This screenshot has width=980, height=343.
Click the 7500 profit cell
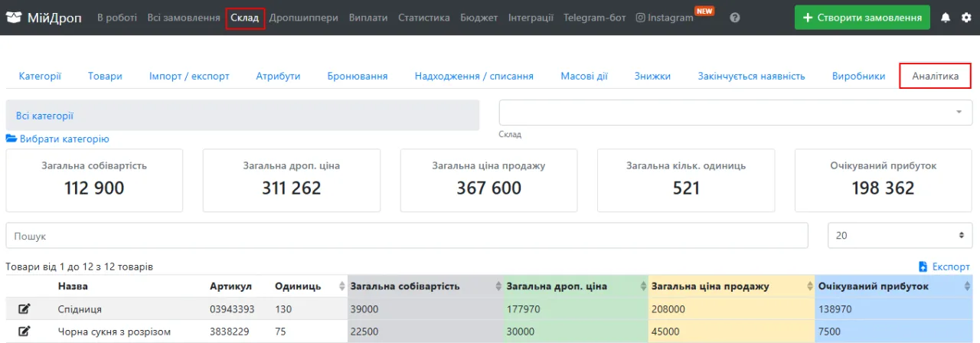[x=829, y=332]
